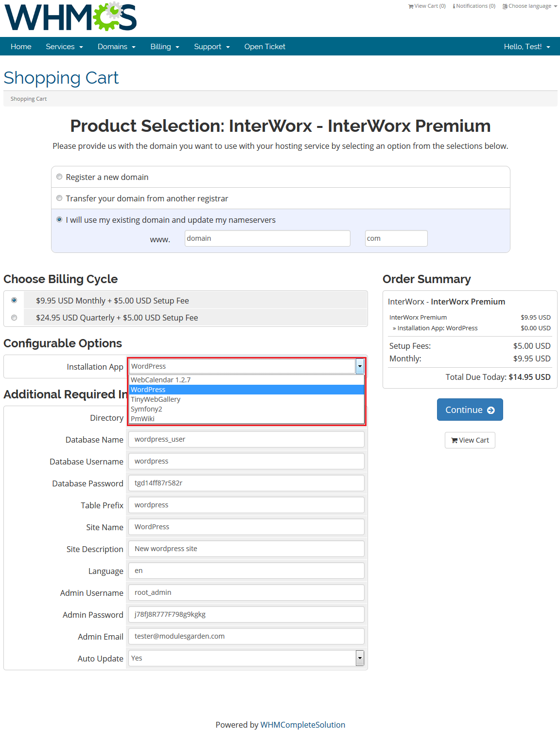This screenshot has width=560, height=733.
Task: Click the "Choose Billing Cycle" heading
Action: click(61, 279)
